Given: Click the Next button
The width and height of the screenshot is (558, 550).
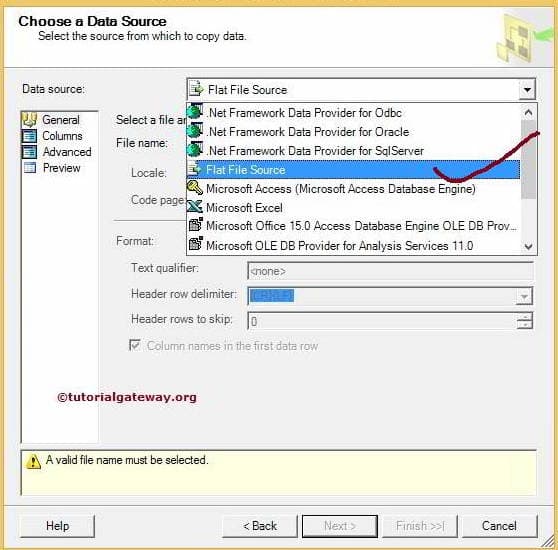Looking at the screenshot, I should point(339,525).
